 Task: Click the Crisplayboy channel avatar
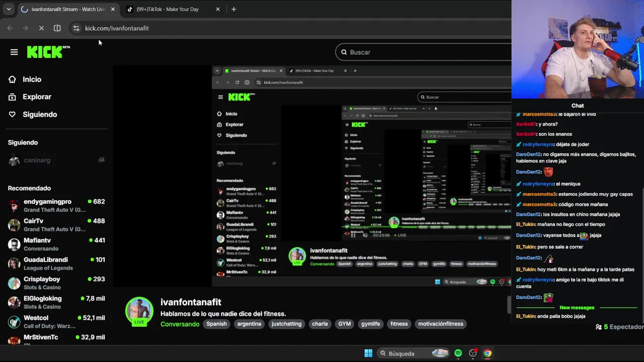(14, 283)
